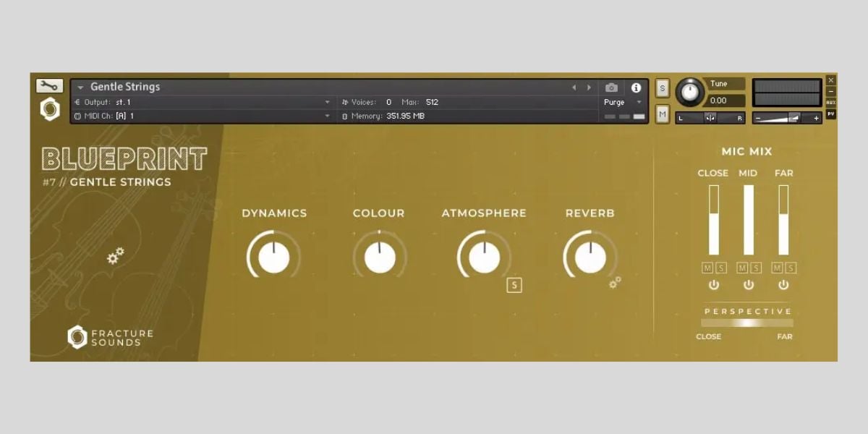The width and height of the screenshot is (868, 434).
Task: Solo the Mid mic
Action: [756, 268]
